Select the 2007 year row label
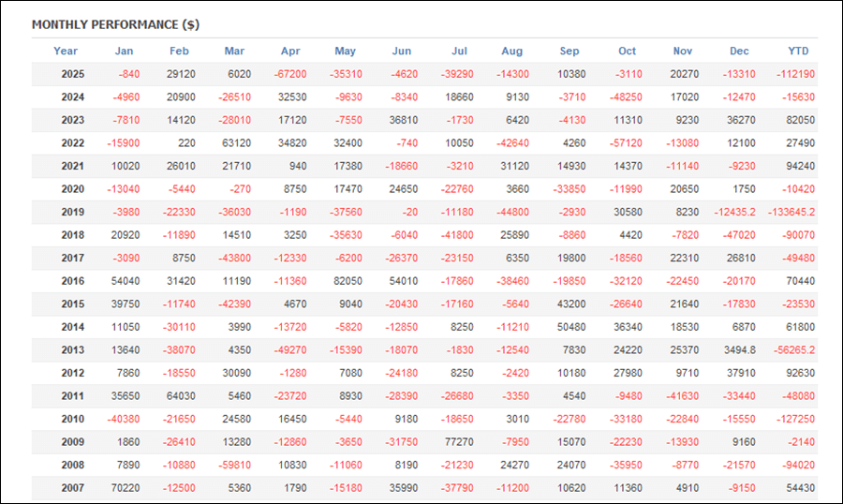This screenshot has width=843, height=504. (72, 488)
